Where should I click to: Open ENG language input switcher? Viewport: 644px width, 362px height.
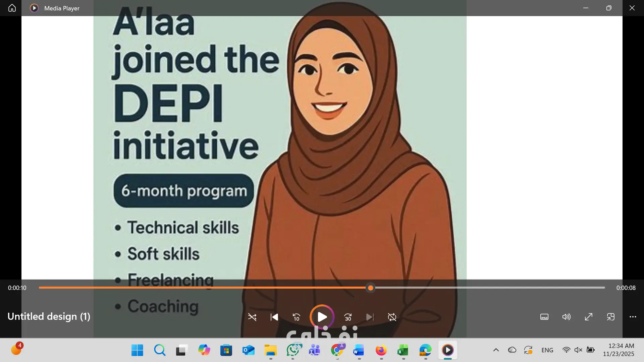547,350
